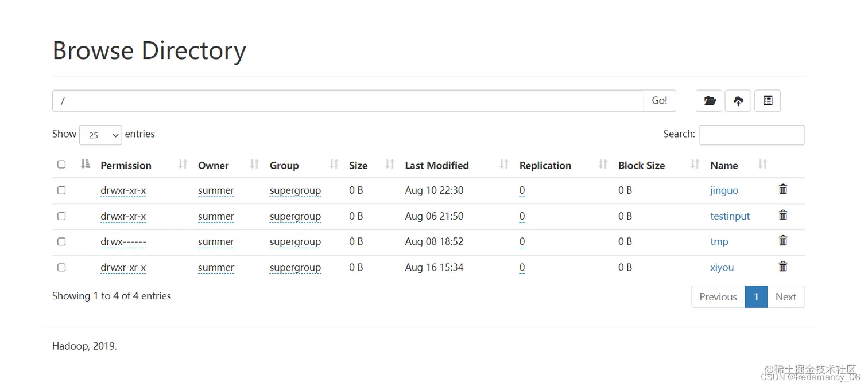
Task: Sort by Block Size column arrows
Action: pos(695,164)
